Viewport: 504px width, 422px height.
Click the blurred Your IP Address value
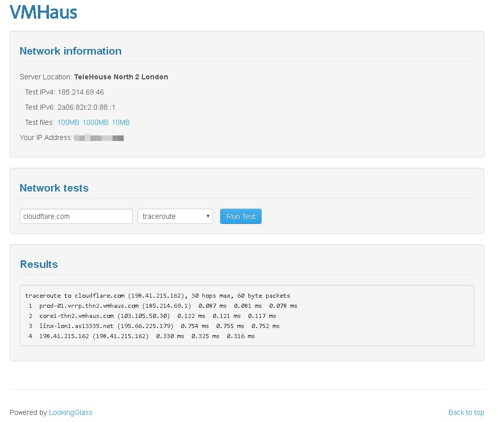point(99,137)
